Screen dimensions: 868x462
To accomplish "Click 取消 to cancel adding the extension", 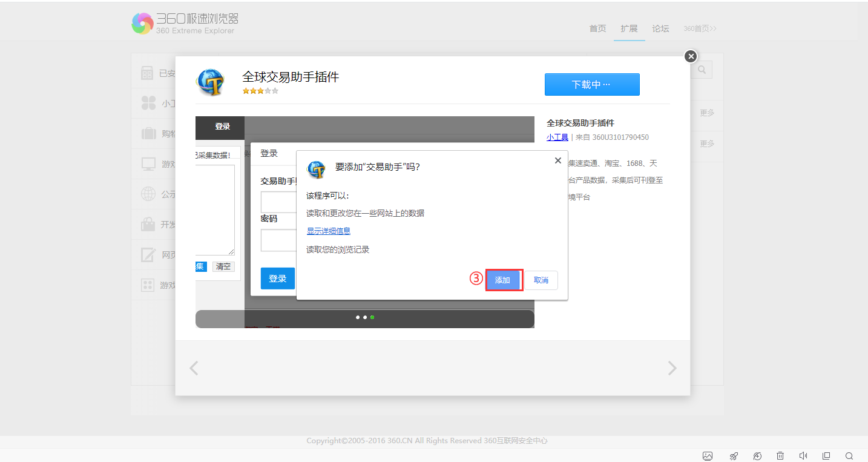I will [541, 280].
